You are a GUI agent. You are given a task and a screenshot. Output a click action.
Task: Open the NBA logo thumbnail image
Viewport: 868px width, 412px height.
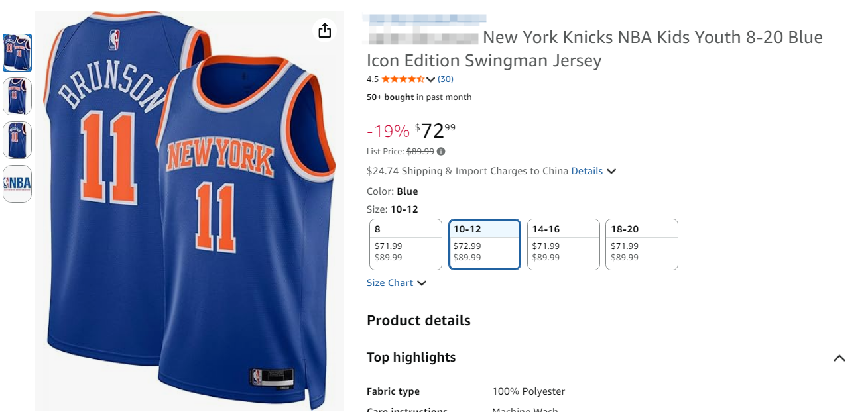(x=17, y=183)
